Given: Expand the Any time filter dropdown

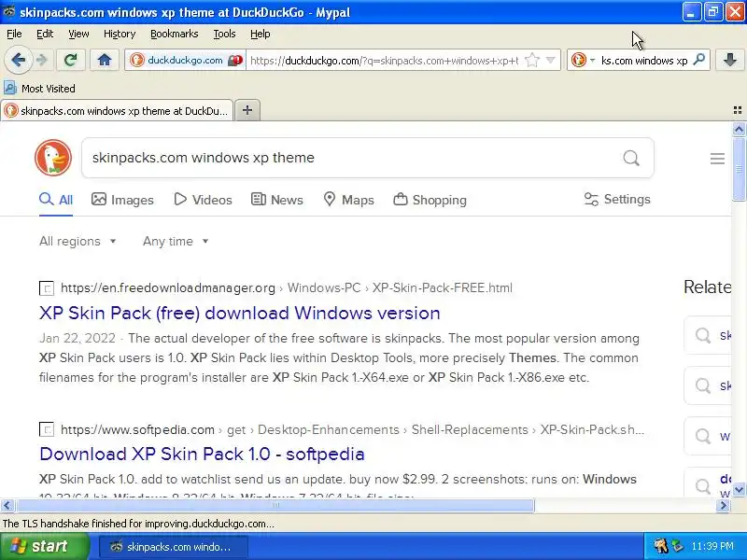Looking at the screenshot, I should click(176, 242).
